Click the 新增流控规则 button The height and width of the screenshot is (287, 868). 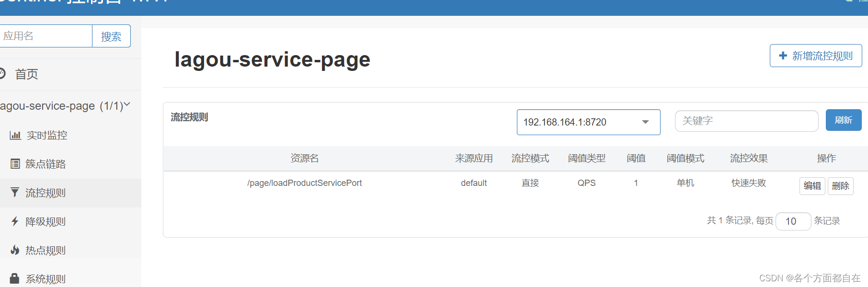[x=816, y=56]
